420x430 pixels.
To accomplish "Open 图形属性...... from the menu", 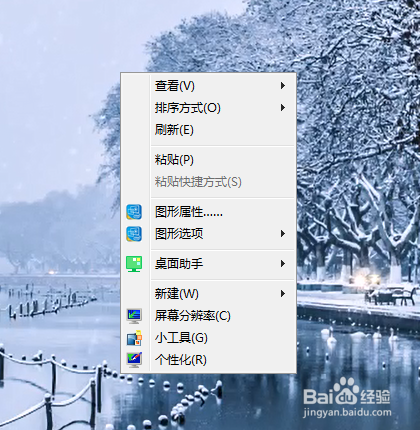I will [208, 212].
